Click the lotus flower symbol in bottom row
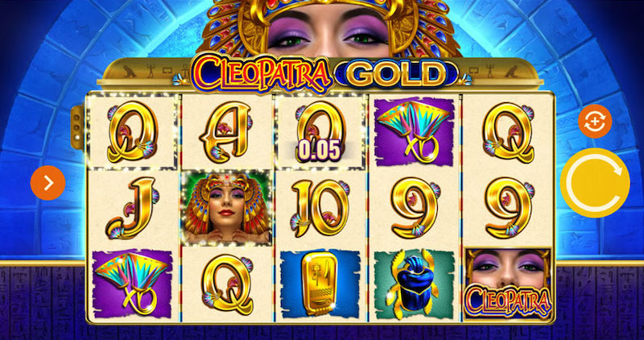 click(x=132, y=284)
